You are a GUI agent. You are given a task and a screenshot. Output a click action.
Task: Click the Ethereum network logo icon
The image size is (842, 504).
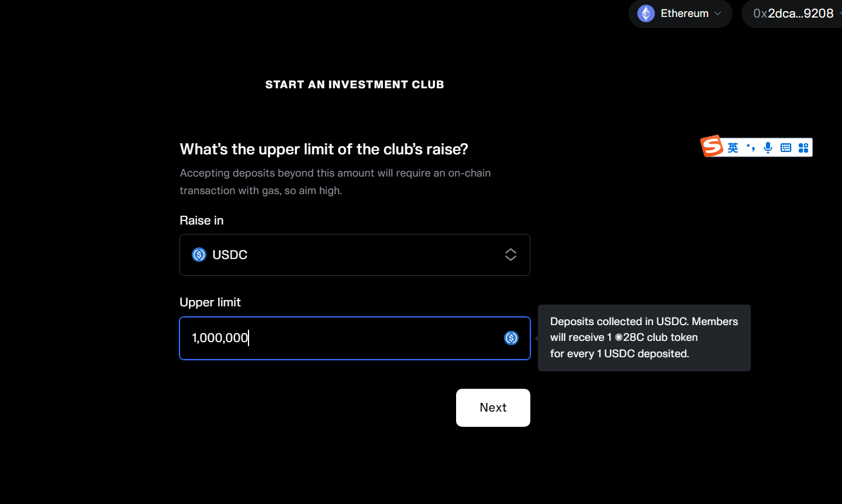click(x=646, y=13)
